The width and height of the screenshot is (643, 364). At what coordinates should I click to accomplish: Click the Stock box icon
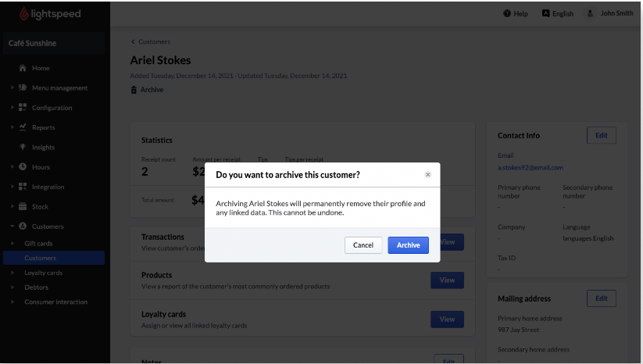[x=23, y=207]
